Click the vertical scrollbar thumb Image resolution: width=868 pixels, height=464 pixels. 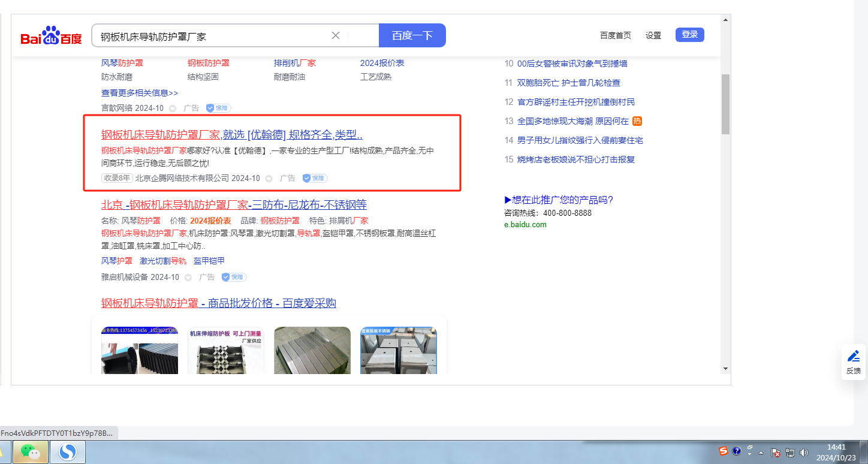tap(725, 104)
